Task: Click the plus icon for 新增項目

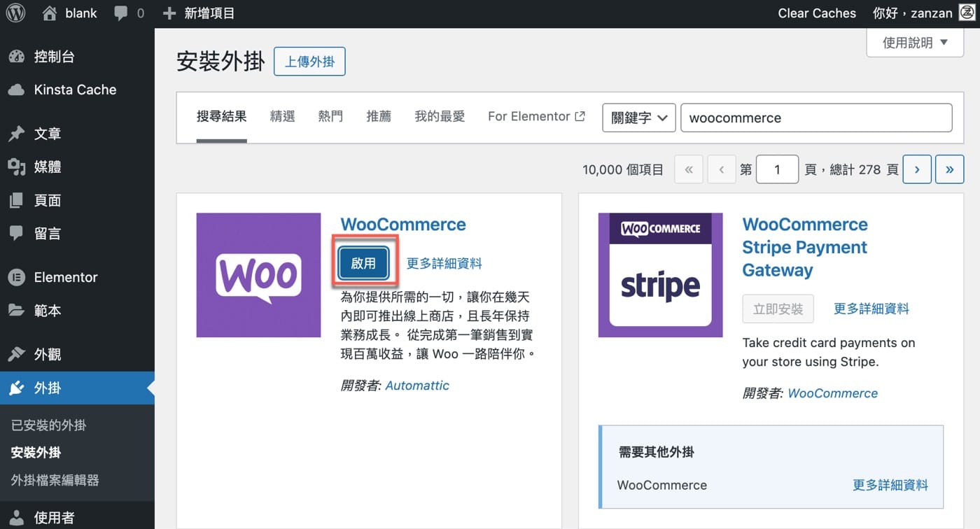Action: (x=169, y=13)
